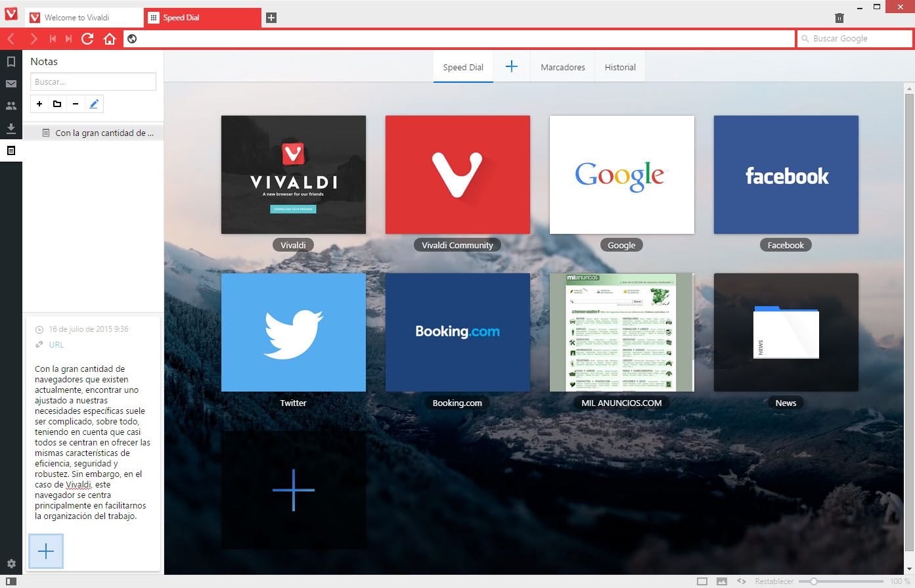Viewport: 915px width, 588px height.
Task: Go forward with the forward arrow
Action: pyautogui.click(x=33, y=39)
